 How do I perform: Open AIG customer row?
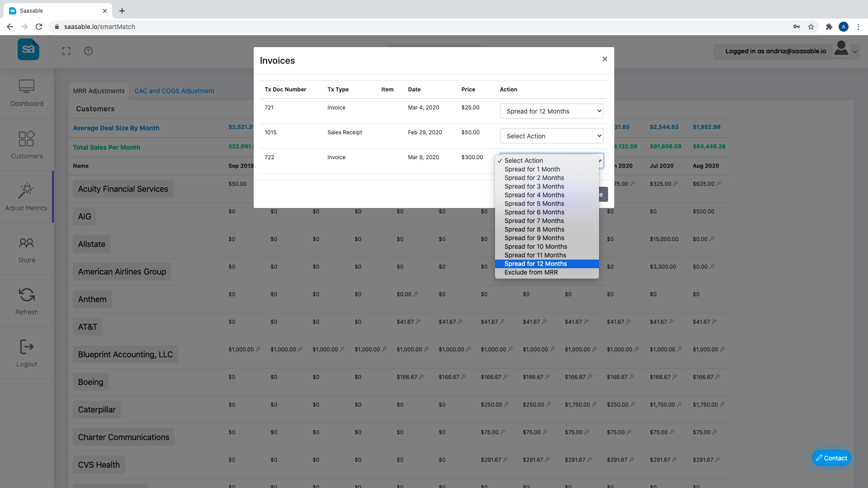coord(85,217)
